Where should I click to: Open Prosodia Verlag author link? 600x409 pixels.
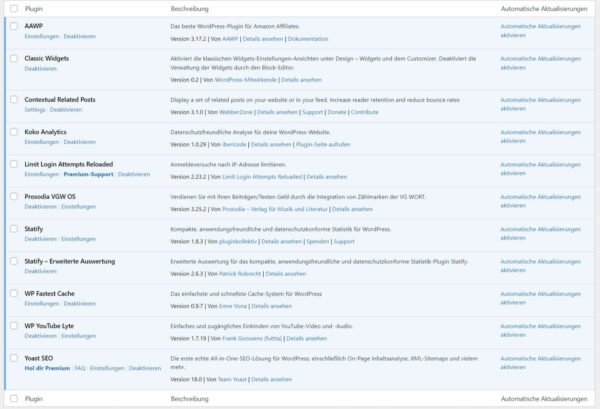[x=275, y=209]
